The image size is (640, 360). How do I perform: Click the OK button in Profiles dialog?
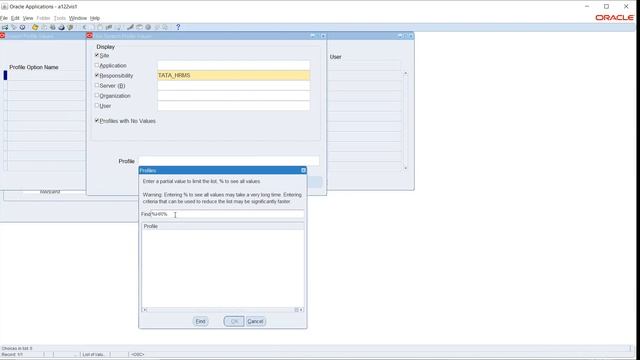pyautogui.click(x=234, y=321)
